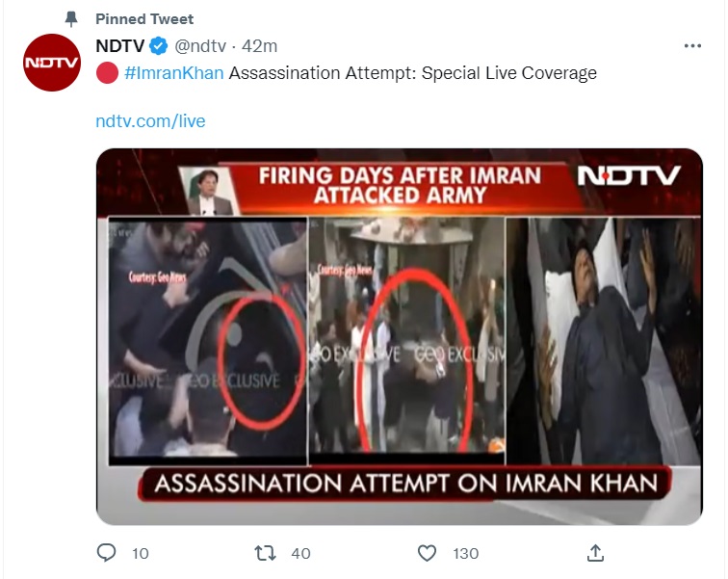Click the pin icon beside Pinned Tweet

(71, 19)
